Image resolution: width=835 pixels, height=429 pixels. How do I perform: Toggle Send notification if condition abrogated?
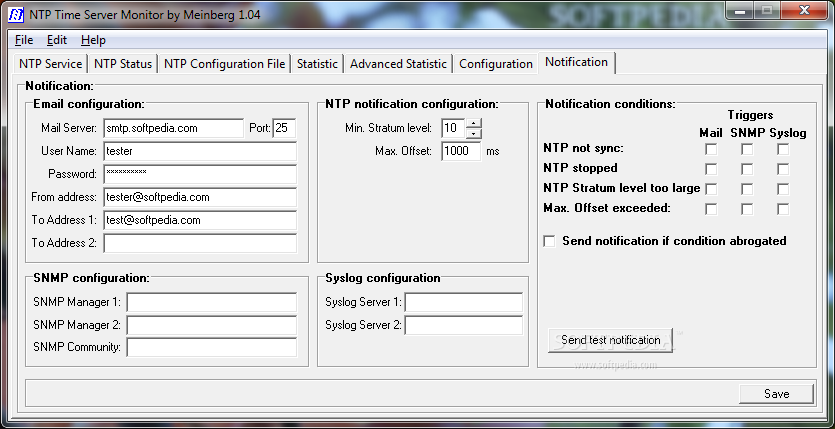click(x=549, y=241)
